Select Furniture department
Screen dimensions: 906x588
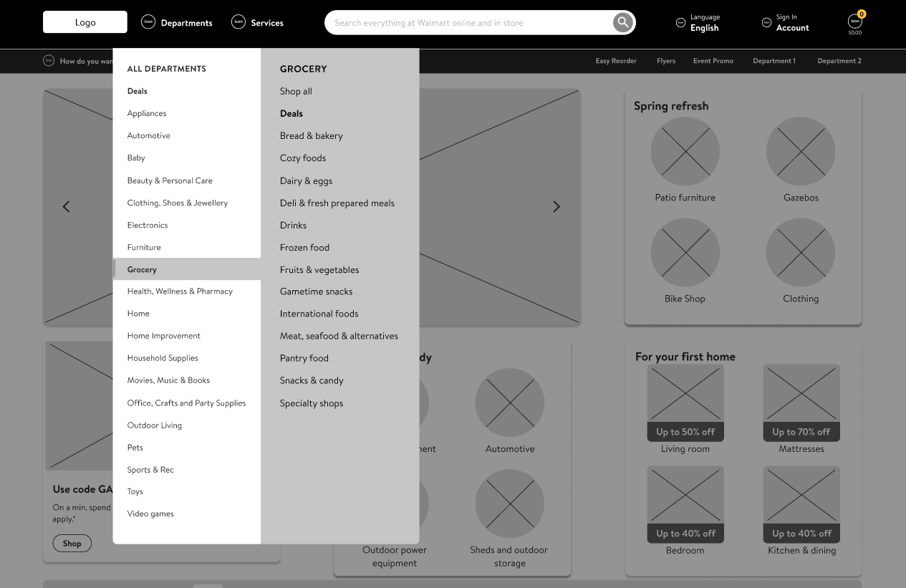[x=144, y=247]
